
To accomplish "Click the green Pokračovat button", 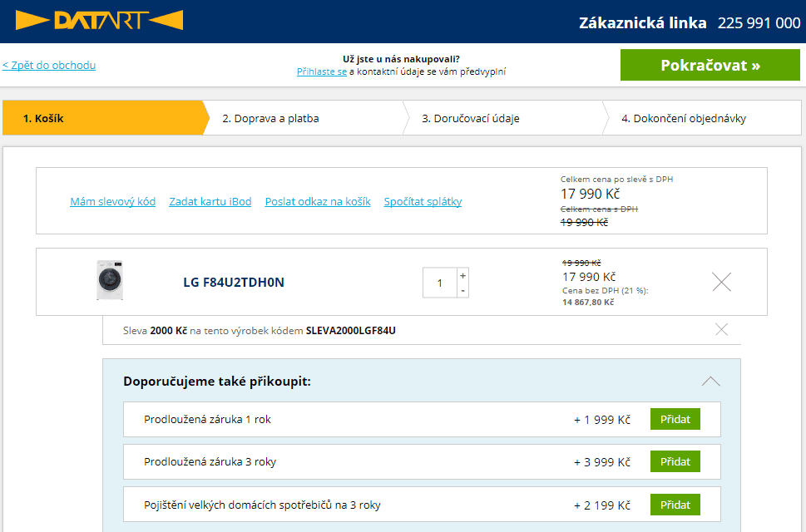I will tap(710, 65).
